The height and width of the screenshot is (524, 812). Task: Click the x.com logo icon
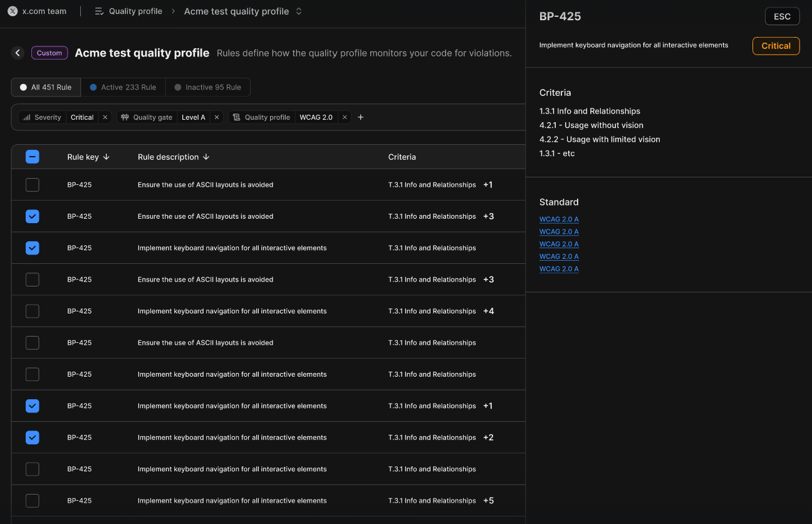tap(13, 11)
